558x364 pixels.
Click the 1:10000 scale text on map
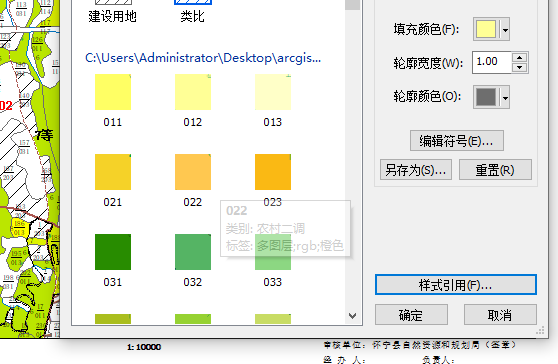tap(144, 347)
